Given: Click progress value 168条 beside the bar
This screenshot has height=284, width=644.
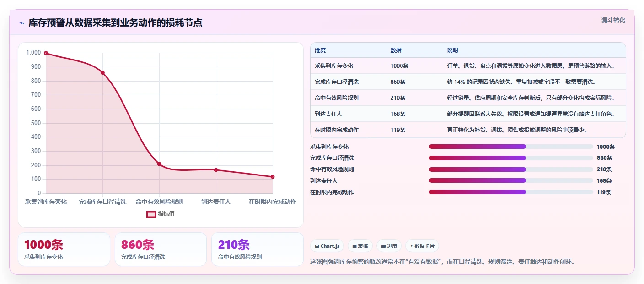Looking at the screenshot, I should (x=604, y=181).
